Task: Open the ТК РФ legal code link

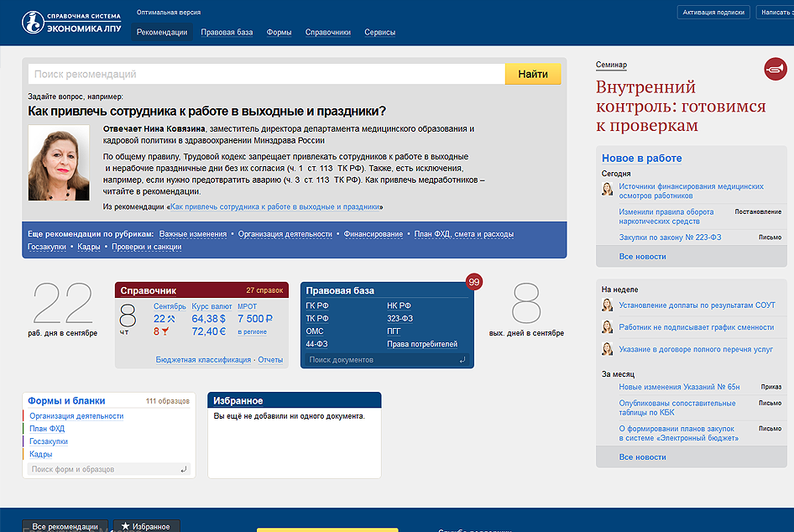Action: (316, 319)
